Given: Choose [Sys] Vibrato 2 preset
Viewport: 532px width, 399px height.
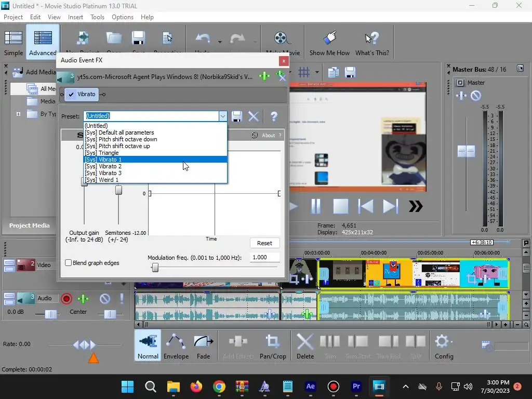Looking at the screenshot, I should pos(155,166).
